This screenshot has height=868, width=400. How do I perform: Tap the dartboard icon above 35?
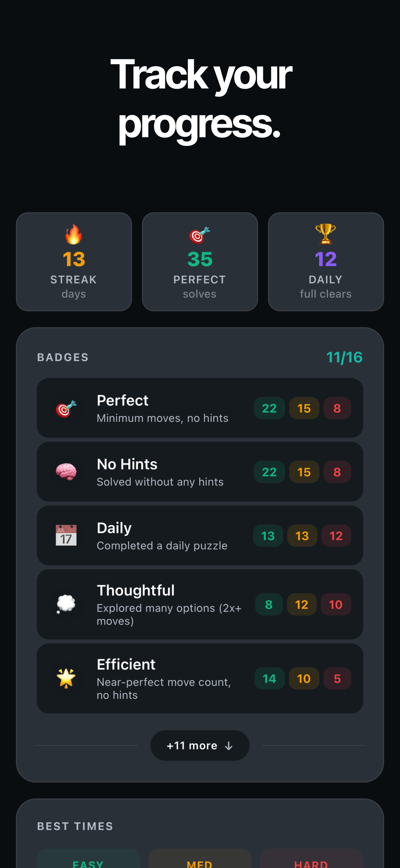(x=199, y=235)
